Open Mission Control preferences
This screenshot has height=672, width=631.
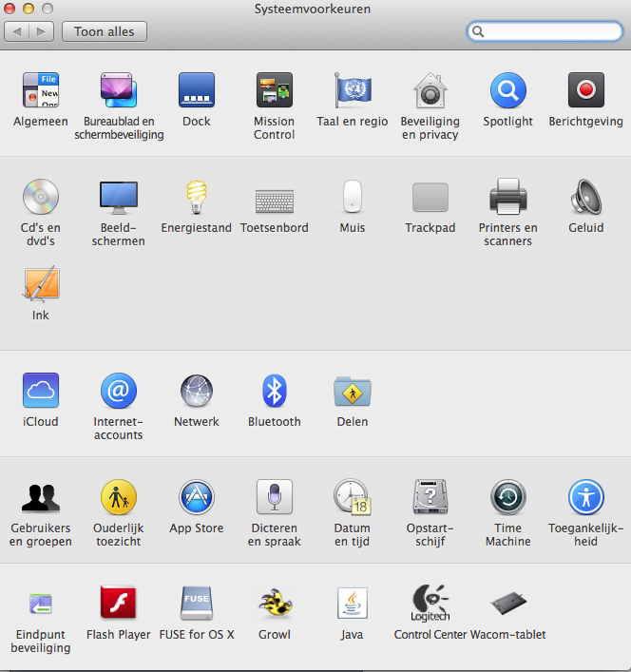coord(275,90)
